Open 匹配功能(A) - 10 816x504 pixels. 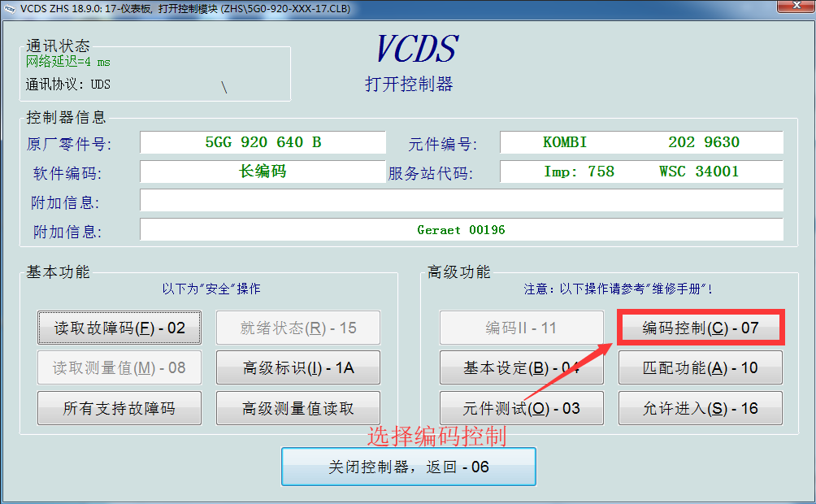[701, 368]
